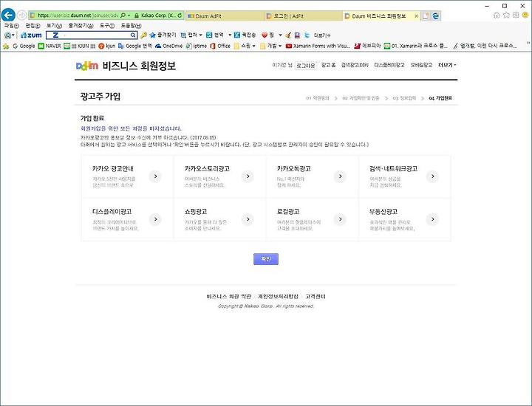Image resolution: width=532 pixels, height=406 pixels.
Task: Click the browser forward arrow
Action: coord(22,16)
